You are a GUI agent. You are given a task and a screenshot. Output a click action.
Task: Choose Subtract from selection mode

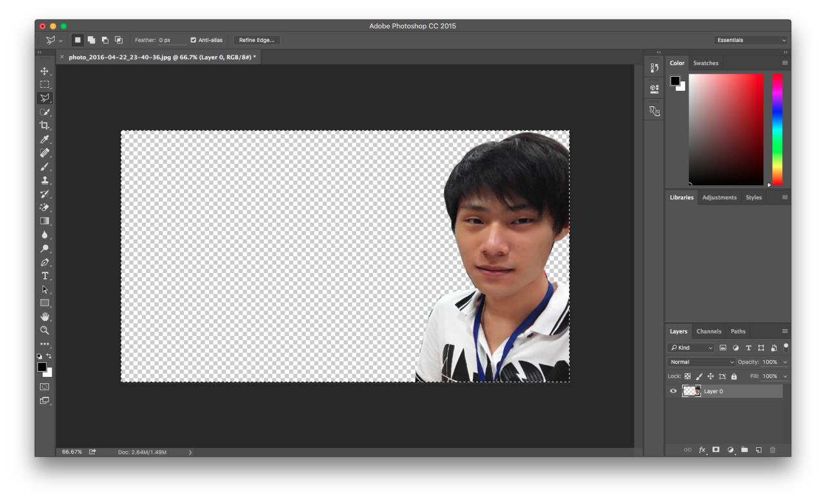[x=105, y=40]
